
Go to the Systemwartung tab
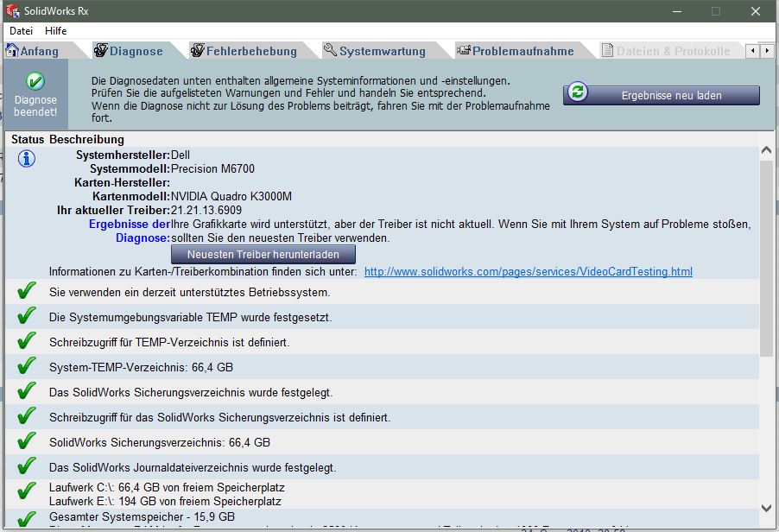382,51
